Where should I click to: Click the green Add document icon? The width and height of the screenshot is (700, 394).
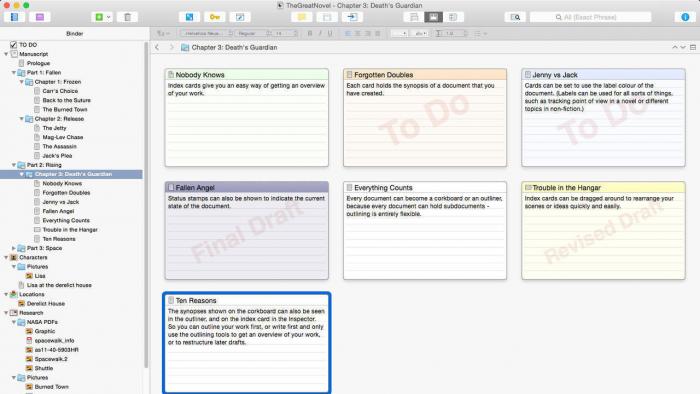(x=99, y=17)
